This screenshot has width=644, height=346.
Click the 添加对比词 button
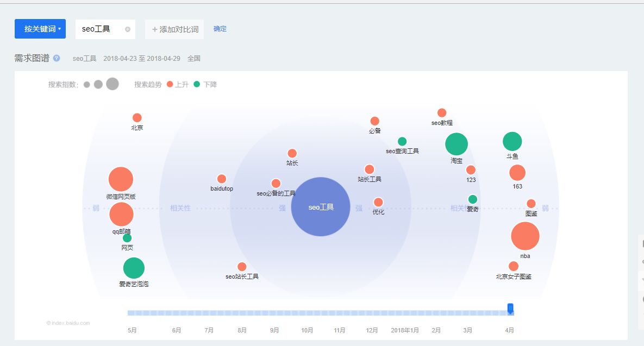click(x=174, y=29)
